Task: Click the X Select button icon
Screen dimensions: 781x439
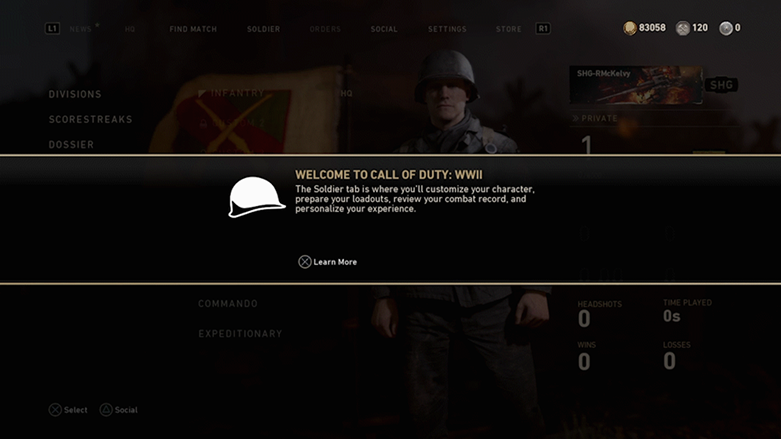Action: [55, 410]
